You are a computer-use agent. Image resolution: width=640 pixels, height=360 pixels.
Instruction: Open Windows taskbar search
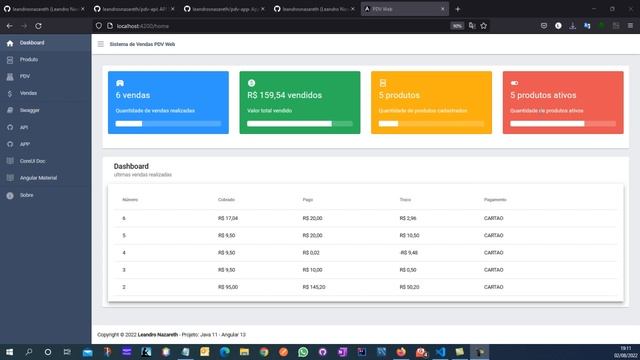(x=29, y=352)
